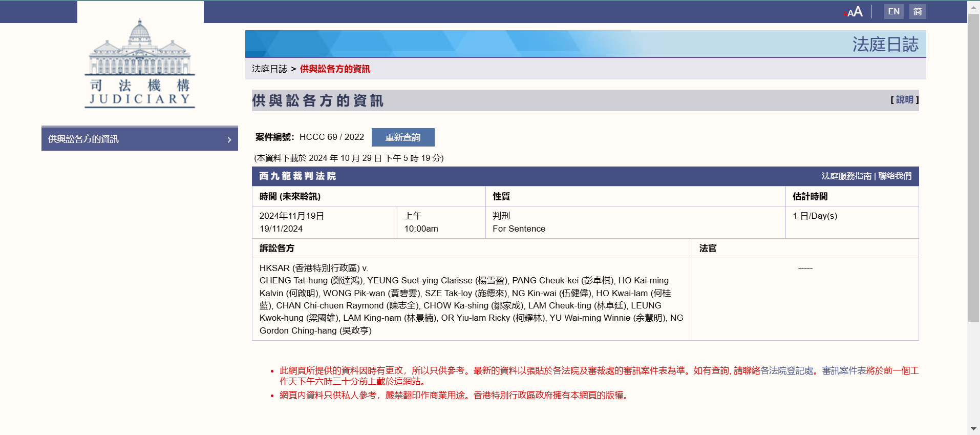Click the Judiciary building logo

140,64
